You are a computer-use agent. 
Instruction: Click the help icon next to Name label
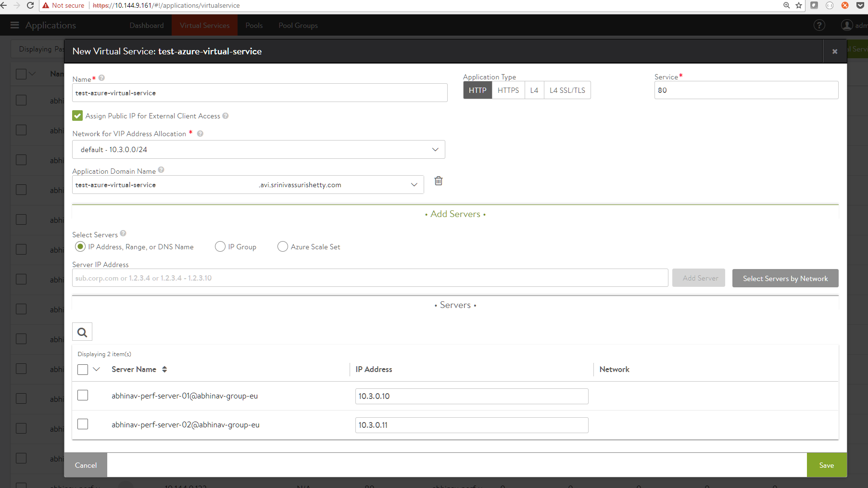pyautogui.click(x=101, y=78)
